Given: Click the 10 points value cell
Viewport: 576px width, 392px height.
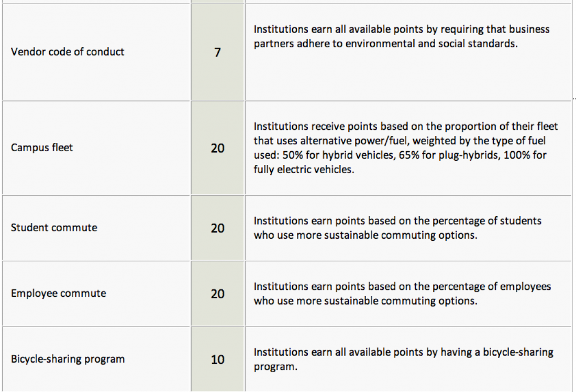Looking at the screenshot, I should [217, 360].
